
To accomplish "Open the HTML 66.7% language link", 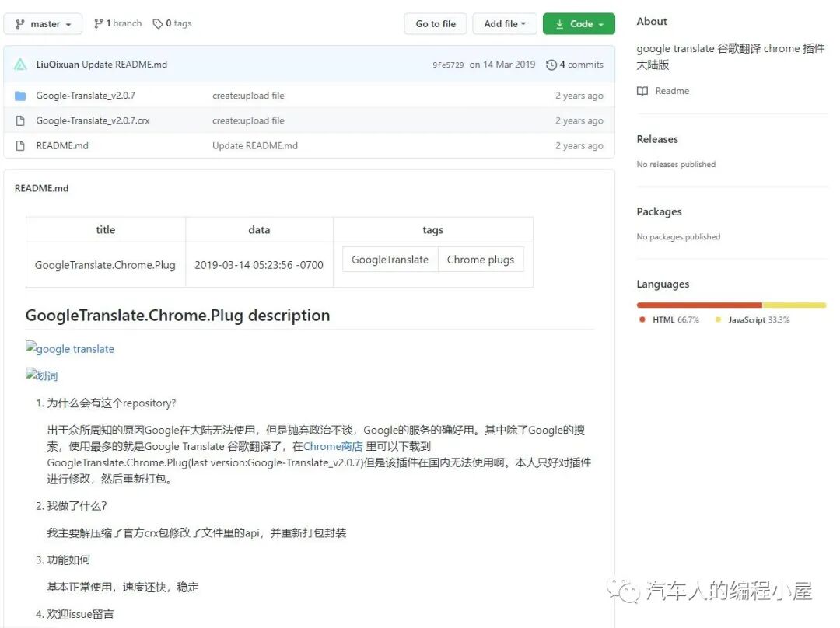I will (676, 319).
